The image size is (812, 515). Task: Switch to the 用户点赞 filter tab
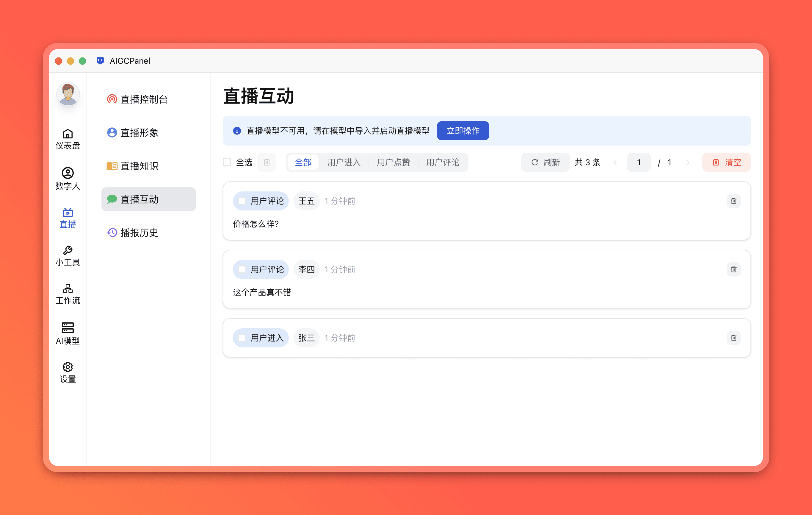click(393, 162)
